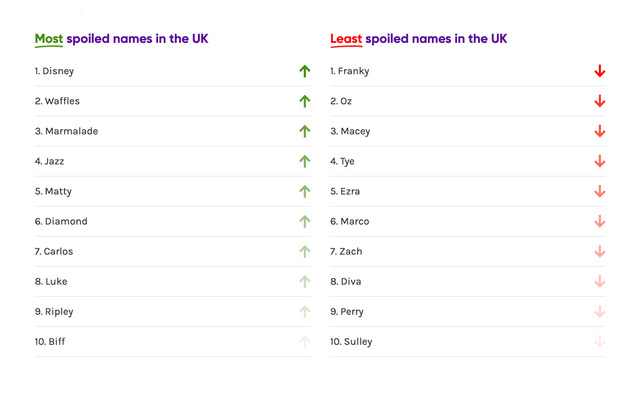This screenshot has height=396, width=640.
Task: Click the faint up arrow beside Ripley
Action: 304,312
